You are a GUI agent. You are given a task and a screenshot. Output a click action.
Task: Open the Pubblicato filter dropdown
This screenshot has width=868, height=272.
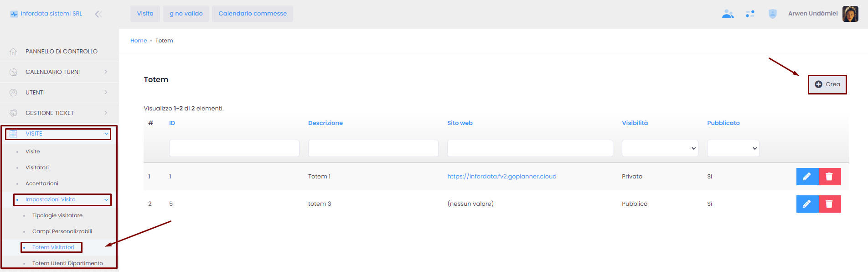[733, 148]
